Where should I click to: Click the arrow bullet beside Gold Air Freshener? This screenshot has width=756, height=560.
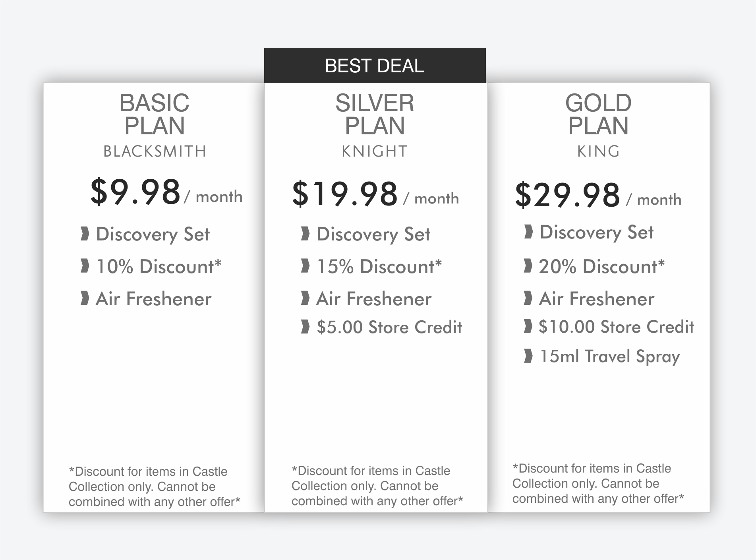(x=528, y=298)
